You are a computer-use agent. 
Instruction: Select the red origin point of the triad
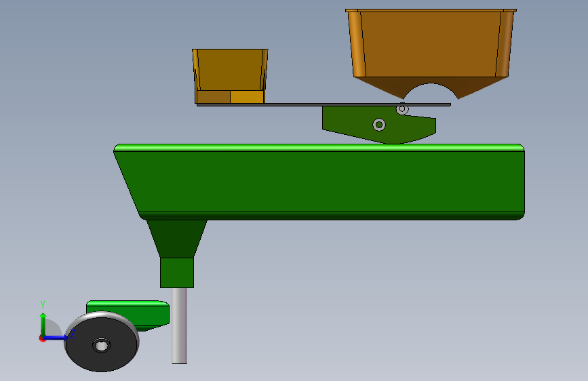coord(42,338)
